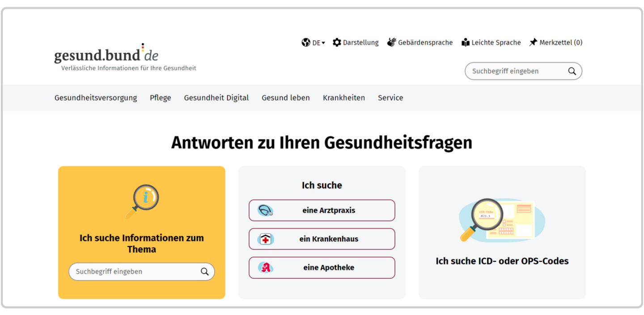Click the eine Arztpraxis button

(322, 210)
